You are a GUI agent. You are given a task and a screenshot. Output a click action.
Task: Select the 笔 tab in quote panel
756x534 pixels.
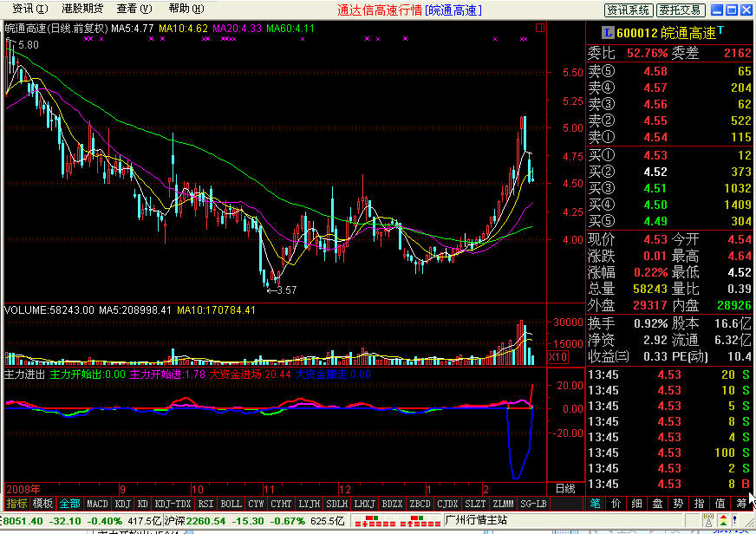point(596,504)
